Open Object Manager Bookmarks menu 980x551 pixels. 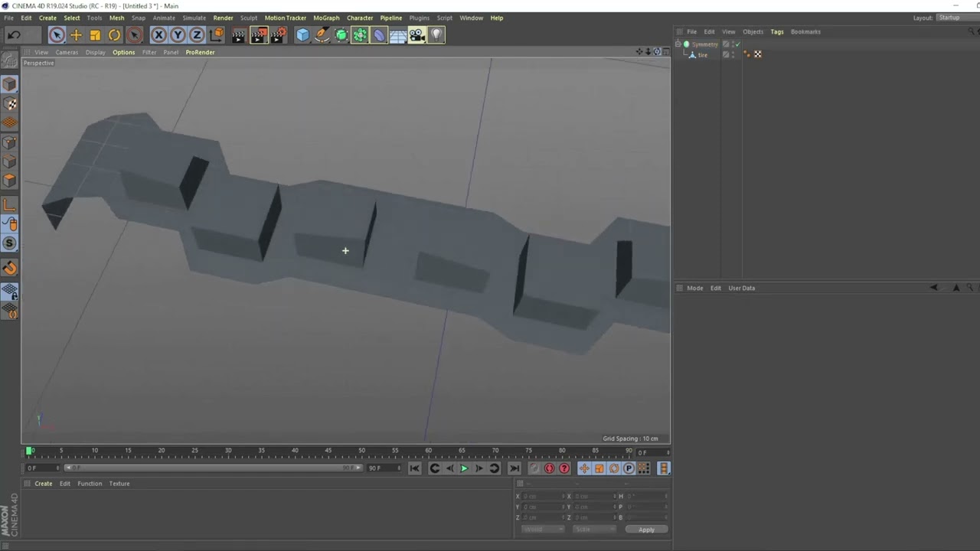click(x=805, y=31)
